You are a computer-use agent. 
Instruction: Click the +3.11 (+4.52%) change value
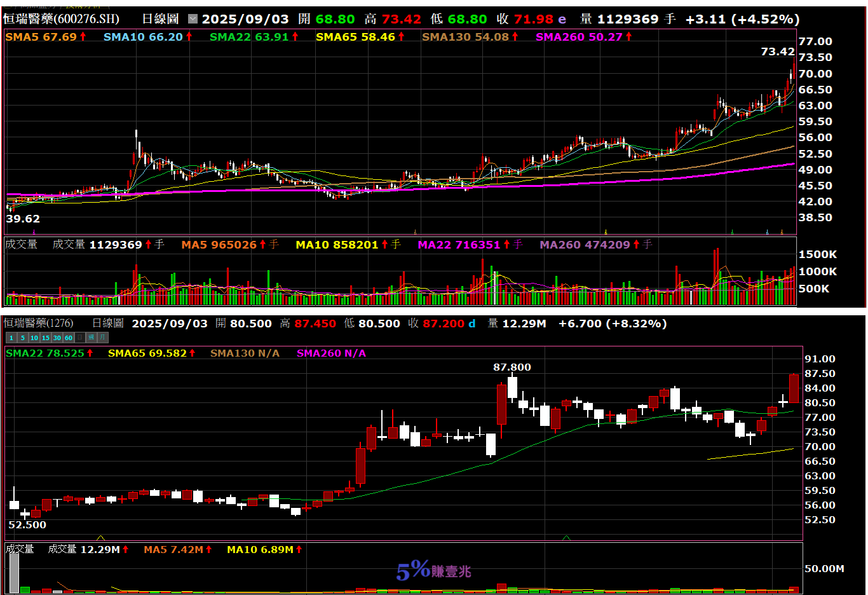[743, 19]
